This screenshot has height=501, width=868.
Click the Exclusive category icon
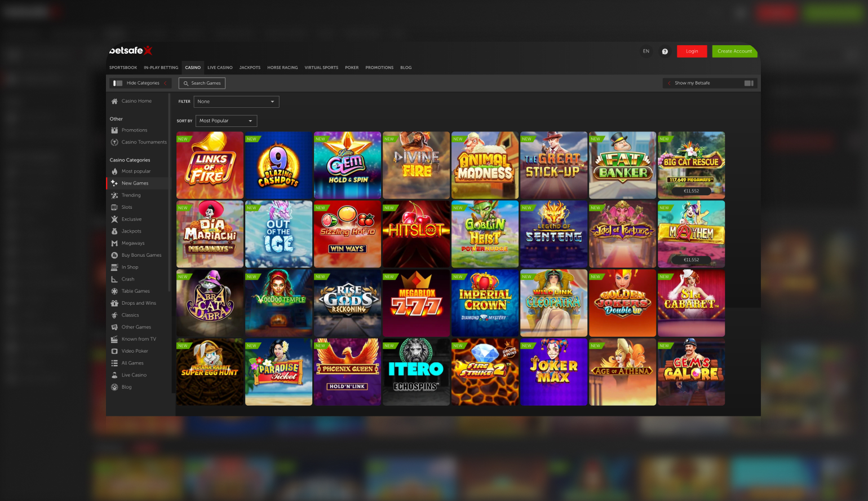click(x=114, y=219)
